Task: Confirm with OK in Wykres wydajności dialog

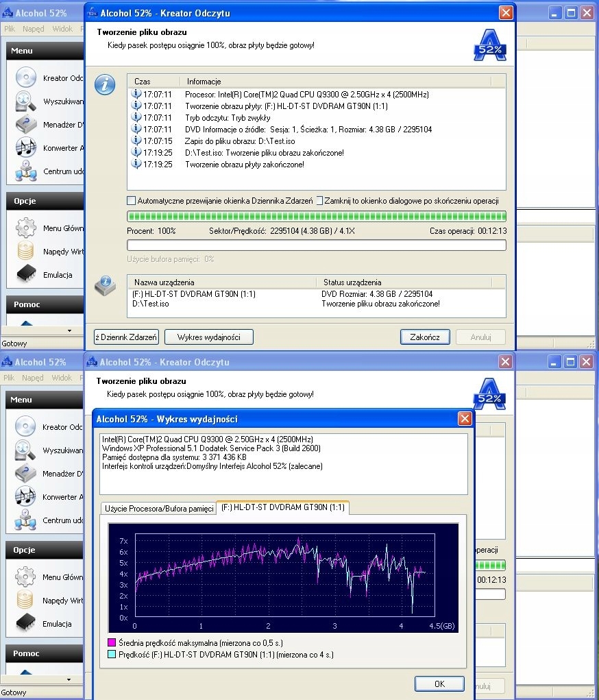Action: 439,684
